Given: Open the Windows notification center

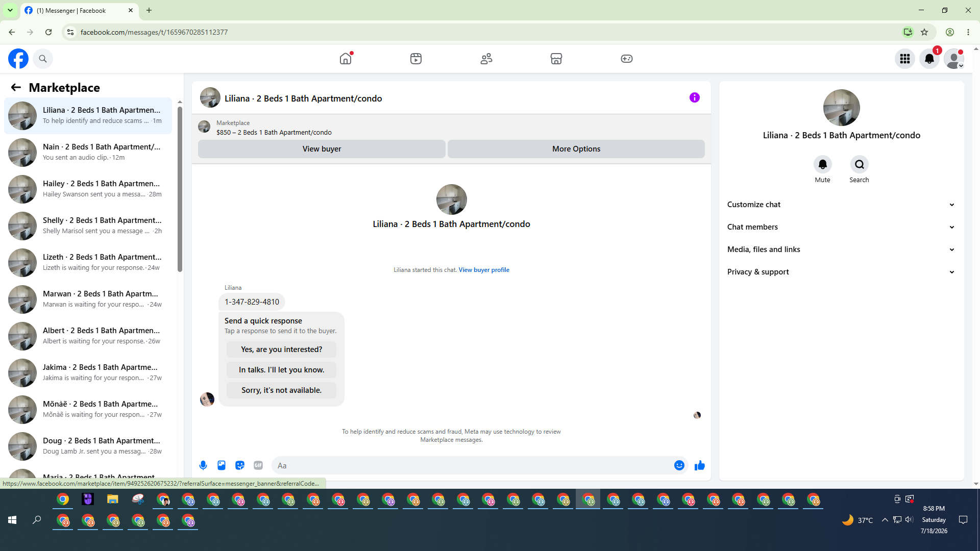Looking at the screenshot, I should click(x=963, y=520).
